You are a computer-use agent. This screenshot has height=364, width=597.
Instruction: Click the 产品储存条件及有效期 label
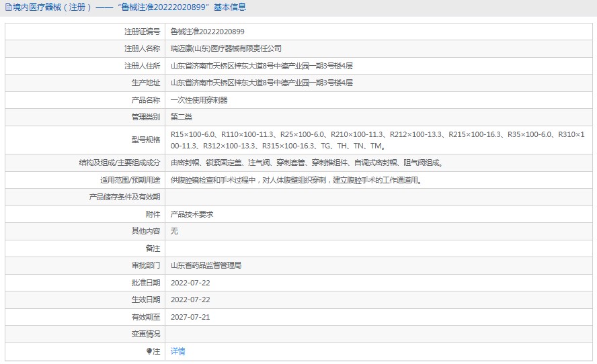[124, 197]
